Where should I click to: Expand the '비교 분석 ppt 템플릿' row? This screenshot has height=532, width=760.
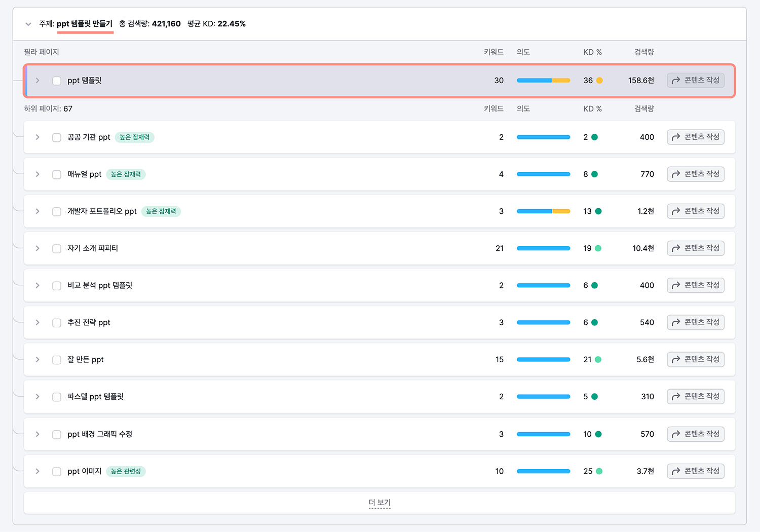tap(37, 285)
